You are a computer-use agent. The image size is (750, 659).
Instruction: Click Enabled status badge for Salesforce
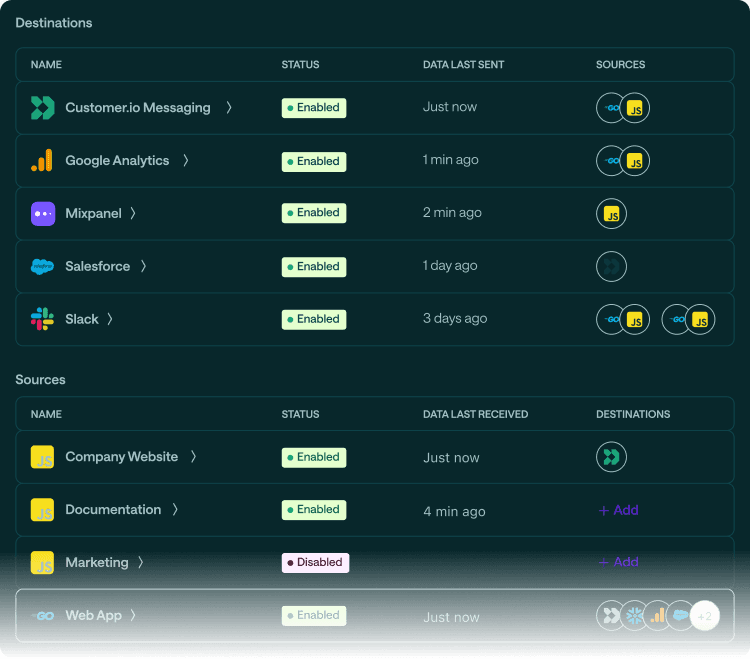click(x=314, y=266)
